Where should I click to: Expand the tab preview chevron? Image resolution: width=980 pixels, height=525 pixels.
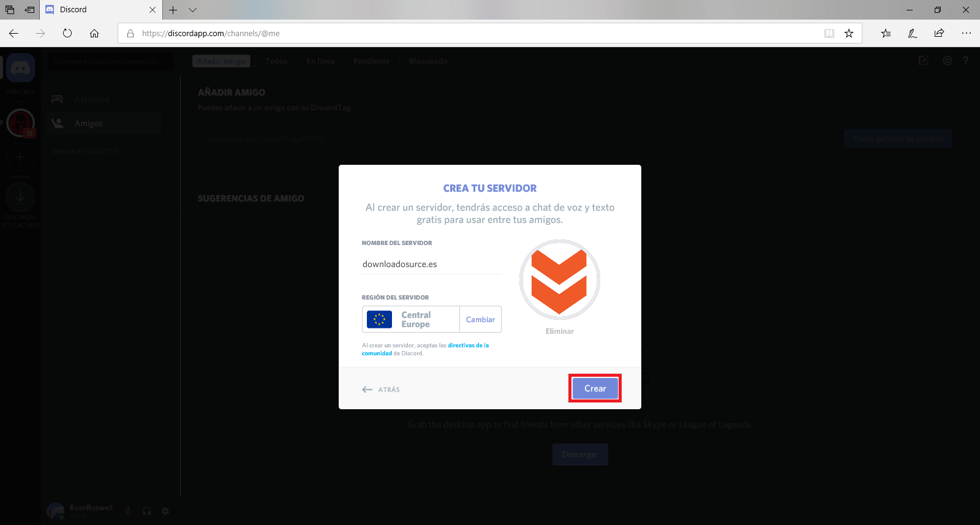click(192, 10)
